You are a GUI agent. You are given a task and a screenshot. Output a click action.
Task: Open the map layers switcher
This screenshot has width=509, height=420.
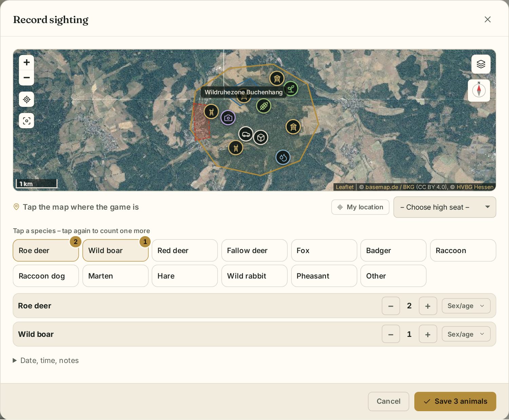click(481, 64)
